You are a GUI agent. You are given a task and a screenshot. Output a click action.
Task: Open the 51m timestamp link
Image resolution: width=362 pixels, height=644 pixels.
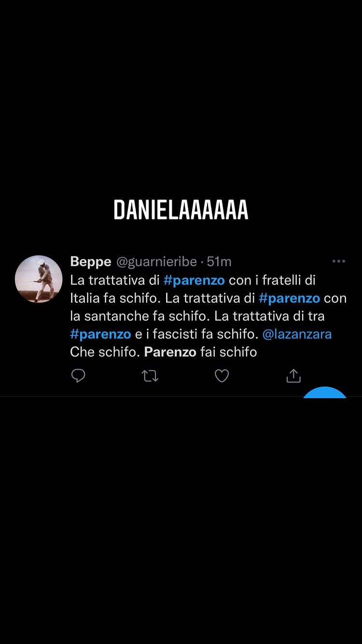219,262
